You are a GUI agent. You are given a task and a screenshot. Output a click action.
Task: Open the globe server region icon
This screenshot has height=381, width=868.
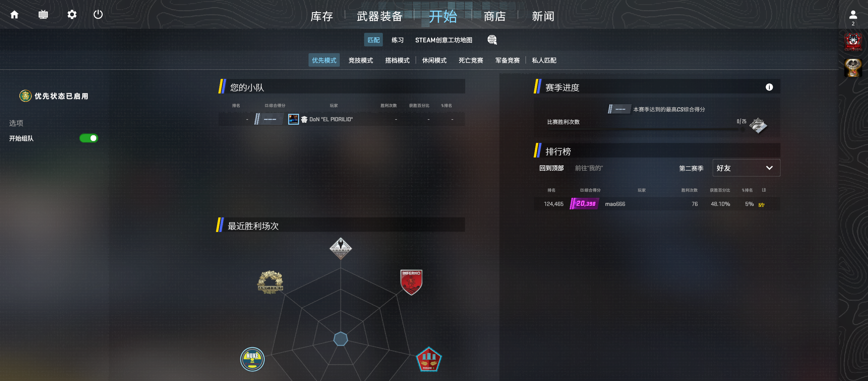[x=492, y=40]
